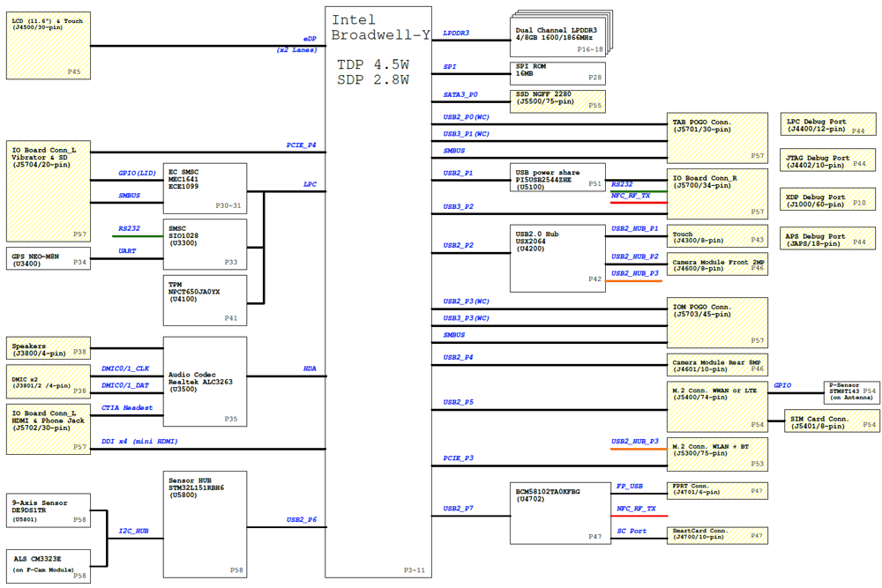Select the USB2_HUB_P2 signal label
882x588 pixels.
[x=634, y=257]
